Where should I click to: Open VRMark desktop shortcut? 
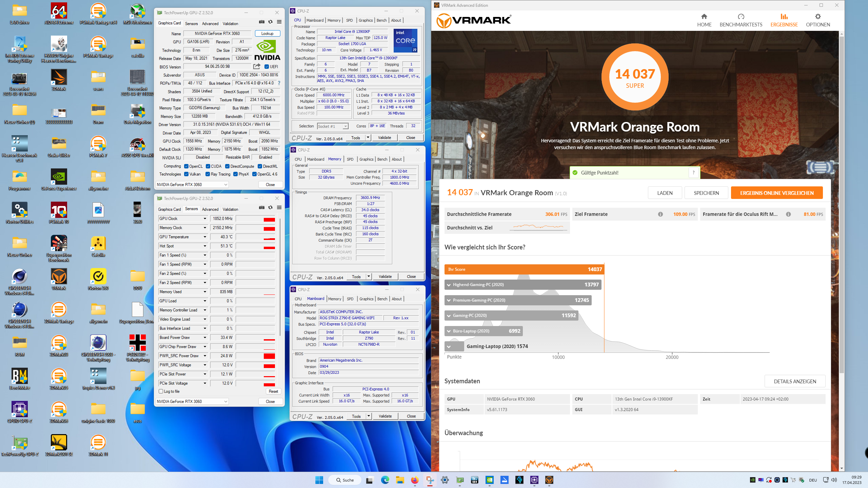tap(59, 280)
